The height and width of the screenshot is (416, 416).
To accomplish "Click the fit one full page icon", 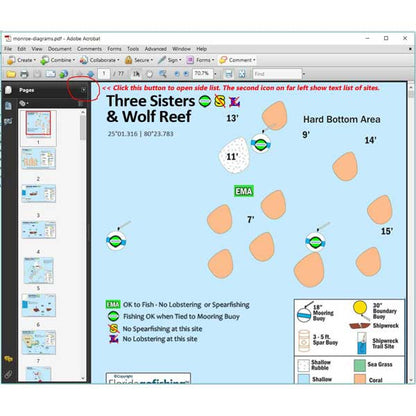I will coord(242,74).
